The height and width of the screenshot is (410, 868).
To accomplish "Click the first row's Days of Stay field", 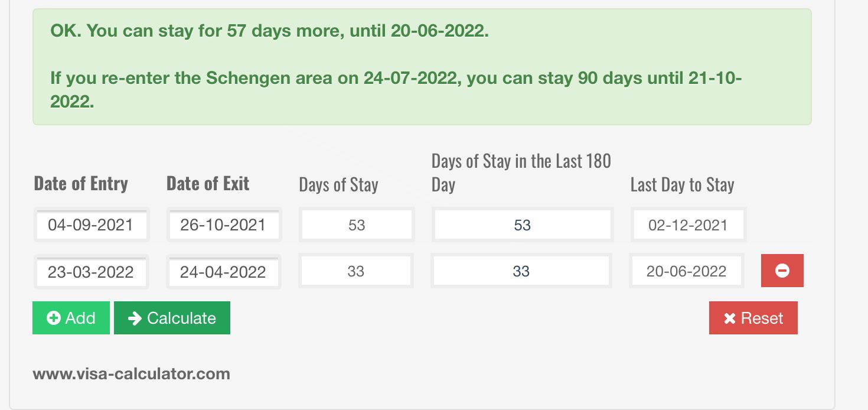I will click(x=357, y=225).
